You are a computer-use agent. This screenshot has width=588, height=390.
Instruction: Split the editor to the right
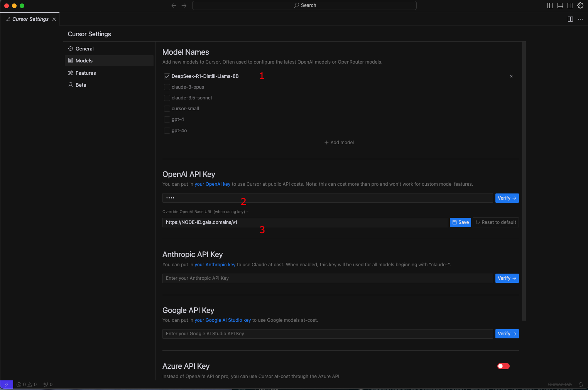[x=570, y=19]
